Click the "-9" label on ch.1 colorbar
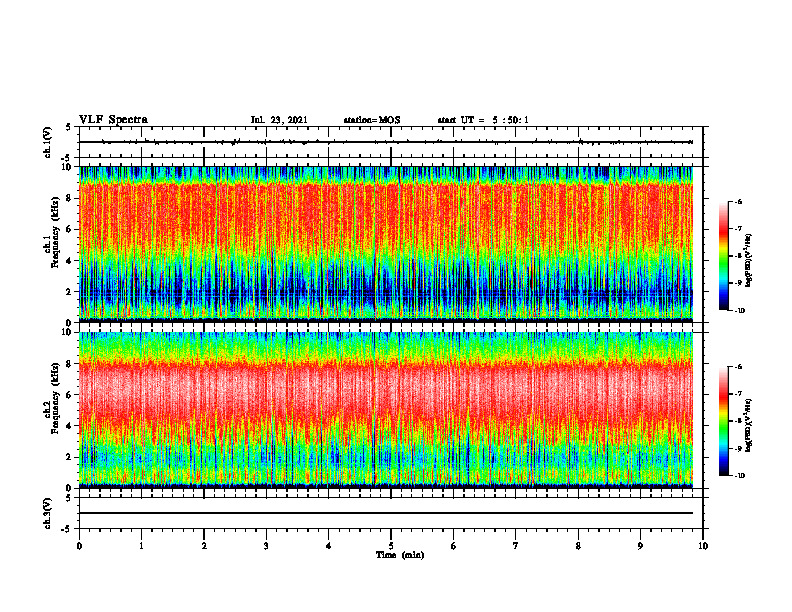The width and height of the screenshot is (792, 612). pyautogui.click(x=738, y=283)
